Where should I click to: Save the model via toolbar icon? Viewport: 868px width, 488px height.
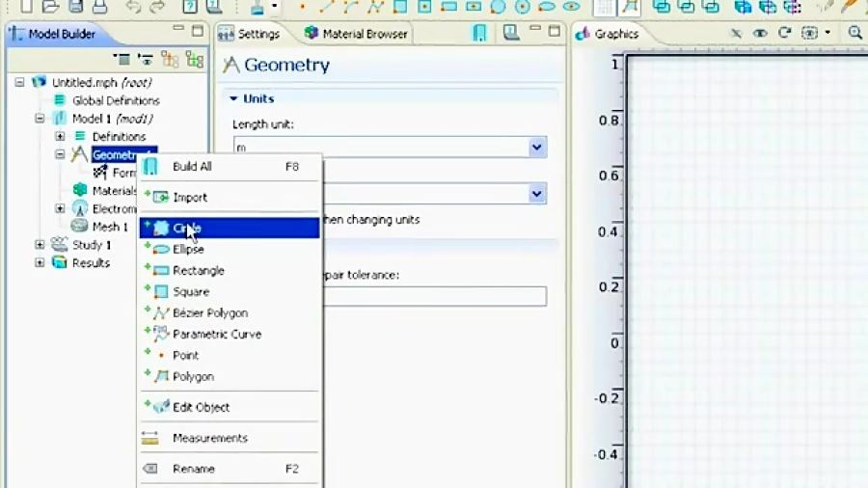pyautogui.click(x=75, y=7)
